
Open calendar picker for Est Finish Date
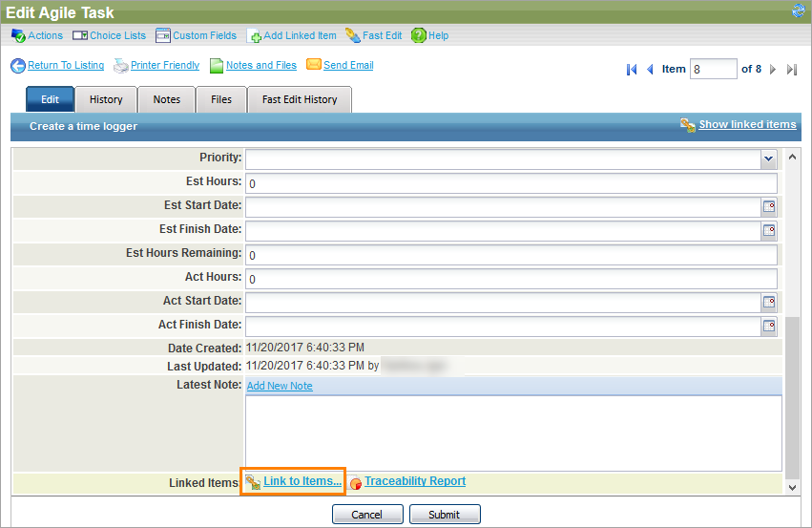pyautogui.click(x=769, y=230)
